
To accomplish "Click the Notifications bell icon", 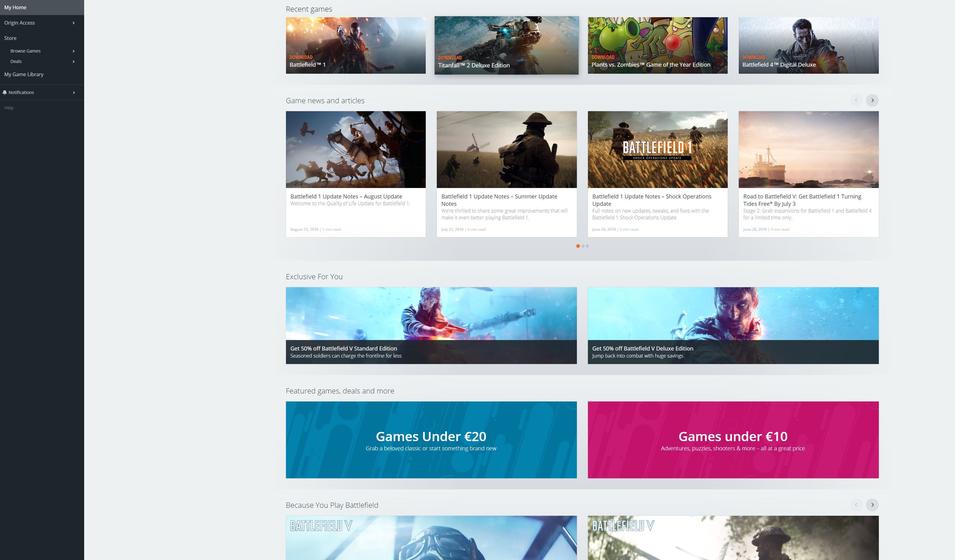I will point(5,92).
